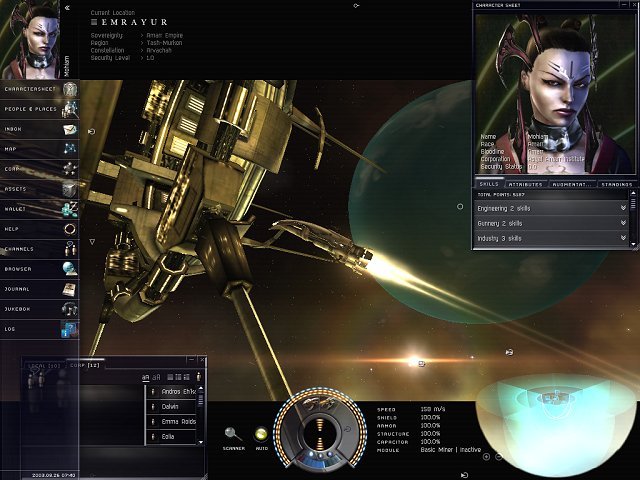The image size is (640, 480).
Task: Click the speed gauge in the HUD dial center
Action: click(320, 433)
